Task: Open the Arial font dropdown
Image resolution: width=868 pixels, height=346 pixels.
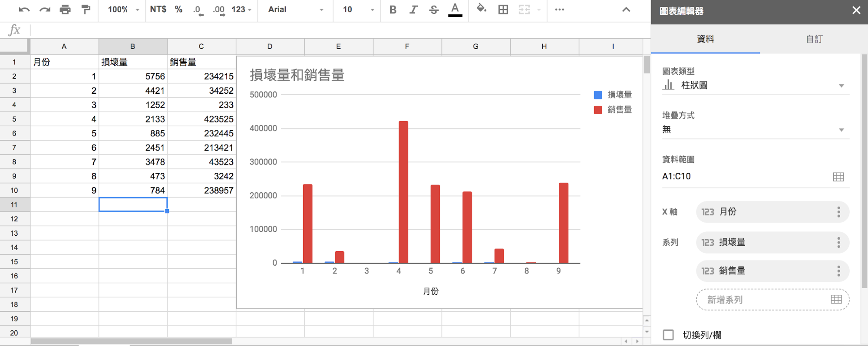Action: pos(296,10)
